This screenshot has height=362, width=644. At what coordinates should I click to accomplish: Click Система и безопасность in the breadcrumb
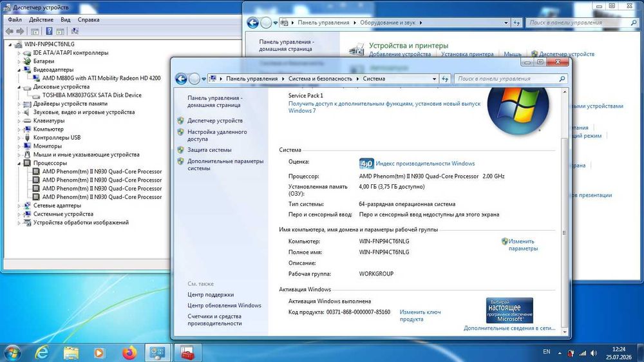[320, 79]
